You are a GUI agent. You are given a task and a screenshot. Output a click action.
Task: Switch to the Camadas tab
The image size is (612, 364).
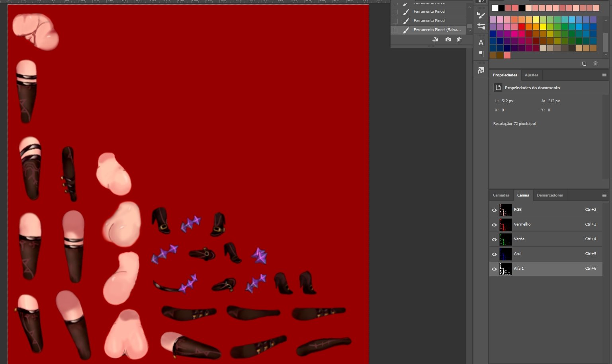click(501, 195)
